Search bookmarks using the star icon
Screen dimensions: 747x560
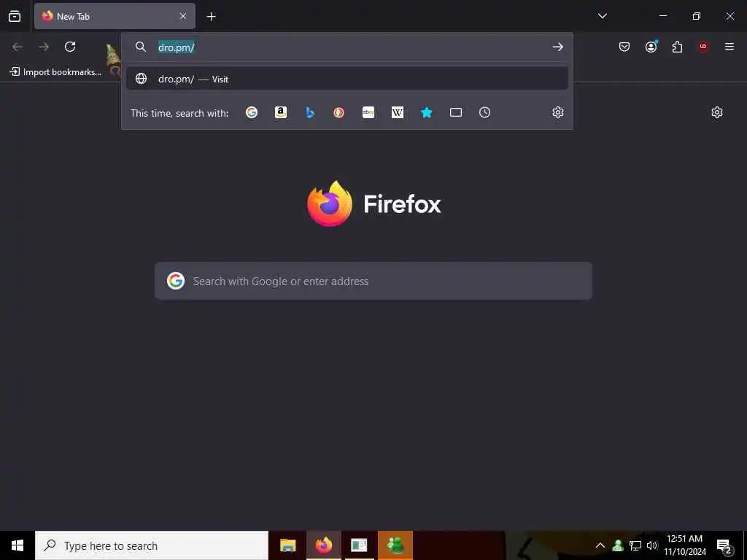tap(426, 112)
